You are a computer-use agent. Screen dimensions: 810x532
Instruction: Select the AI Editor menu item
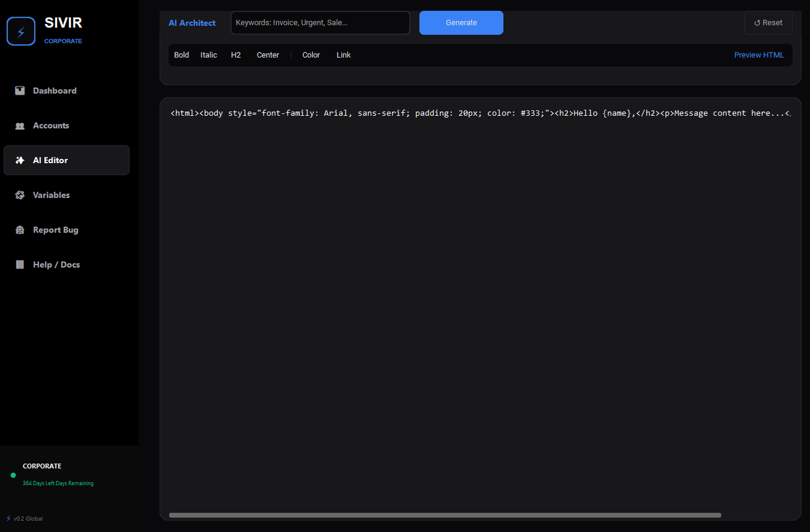(x=66, y=160)
